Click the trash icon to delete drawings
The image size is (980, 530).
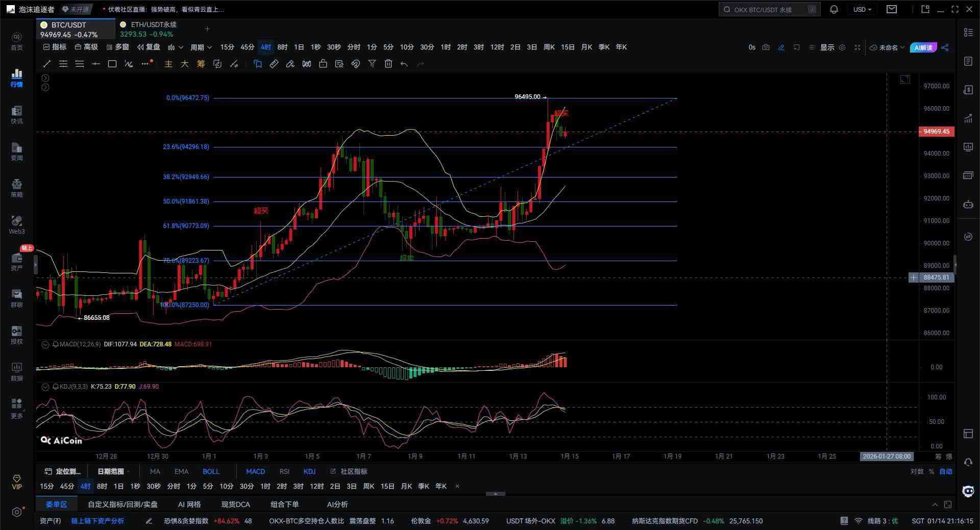(388, 64)
